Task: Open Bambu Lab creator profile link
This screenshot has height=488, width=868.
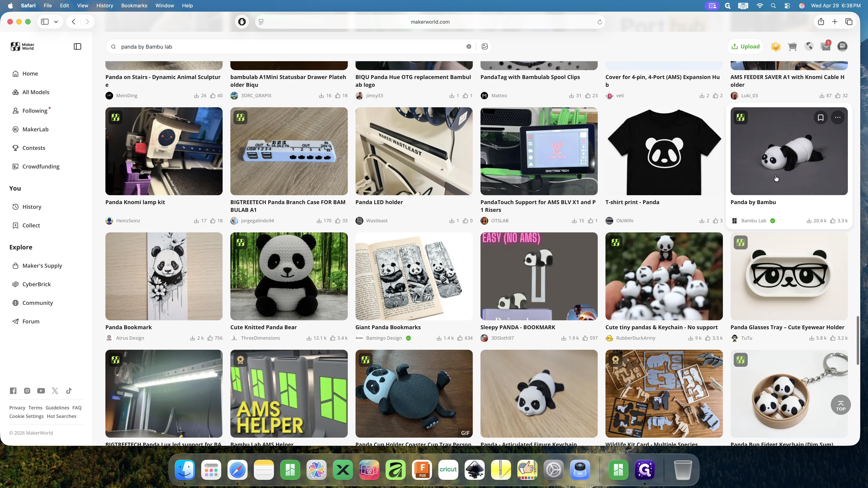Action: coord(753,221)
